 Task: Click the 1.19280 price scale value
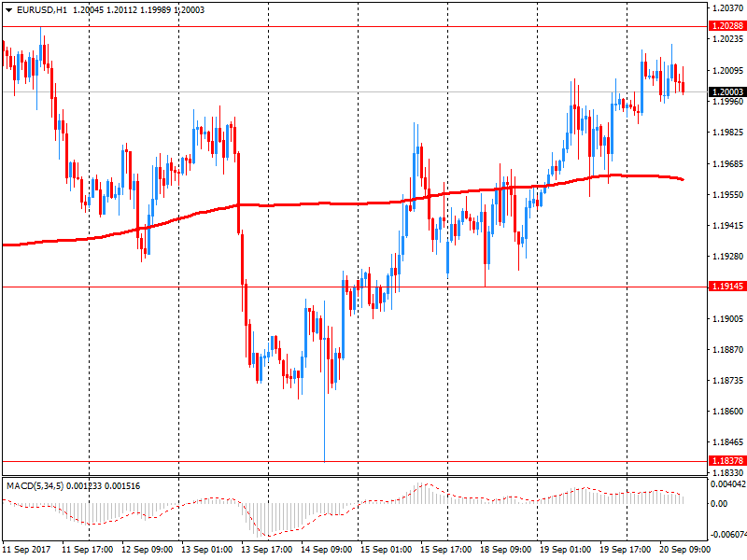[727, 257]
